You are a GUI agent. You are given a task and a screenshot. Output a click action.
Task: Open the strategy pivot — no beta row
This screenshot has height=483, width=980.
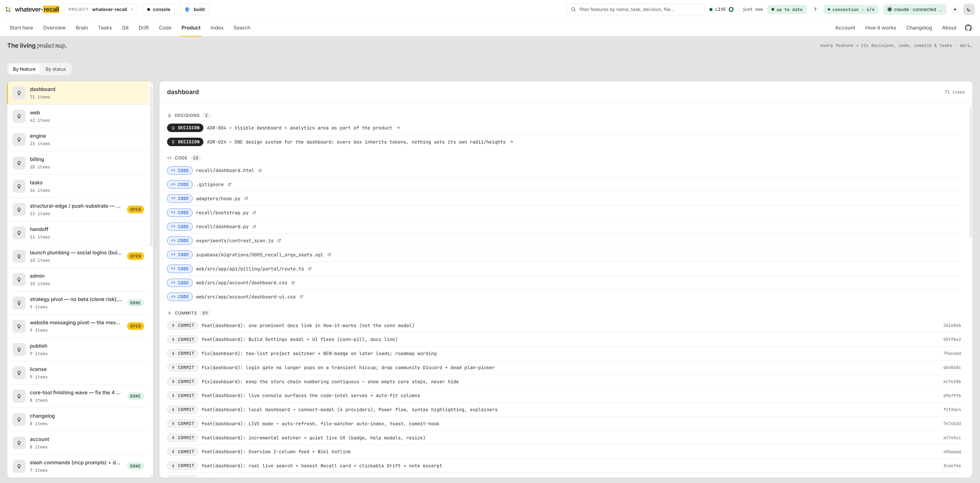[x=79, y=303]
